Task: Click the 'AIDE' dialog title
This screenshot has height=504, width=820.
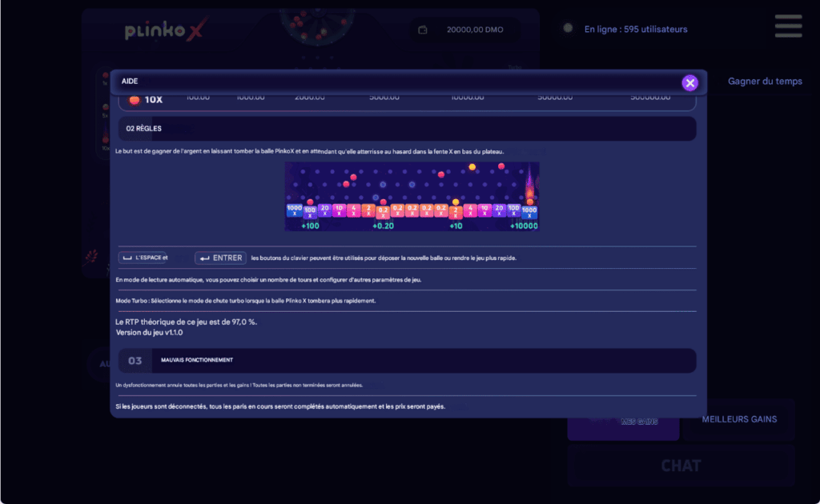Action: point(130,81)
